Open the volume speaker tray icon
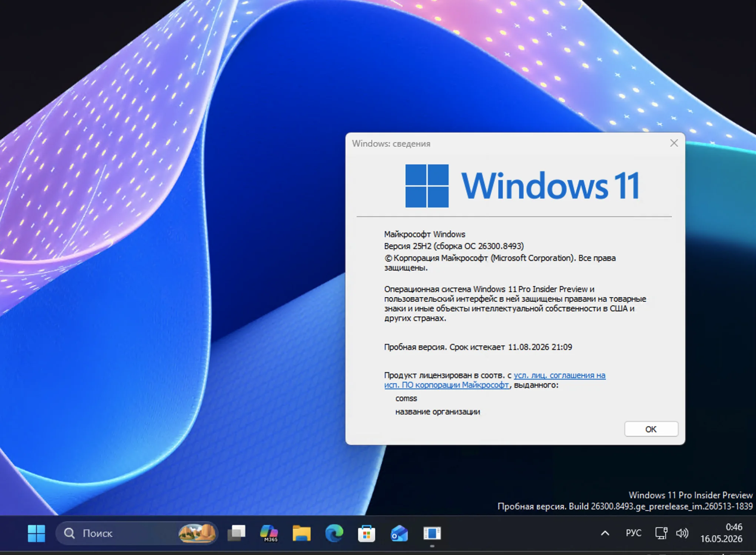This screenshot has width=756, height=555. click(x=682, y=533)
